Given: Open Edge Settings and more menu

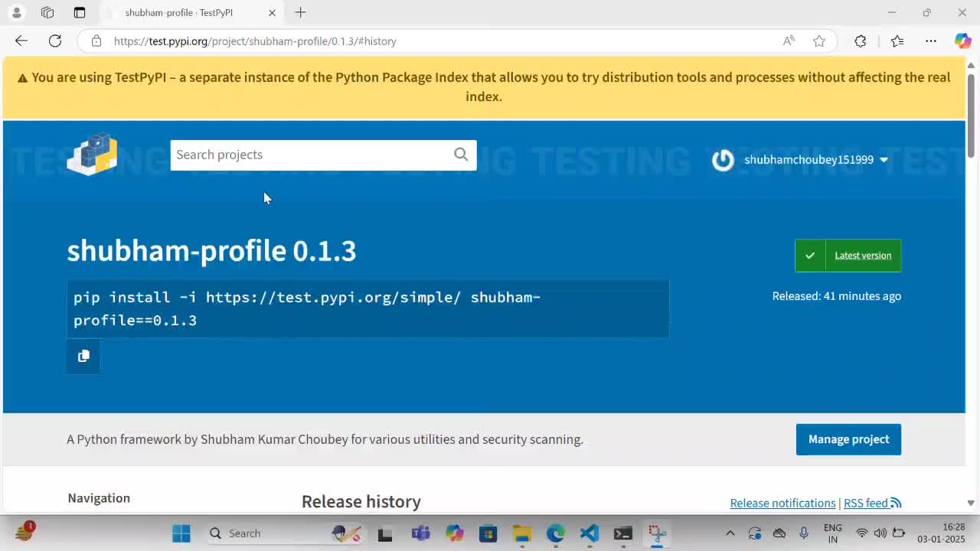Looking at the screenshot, I should (931, 41).
